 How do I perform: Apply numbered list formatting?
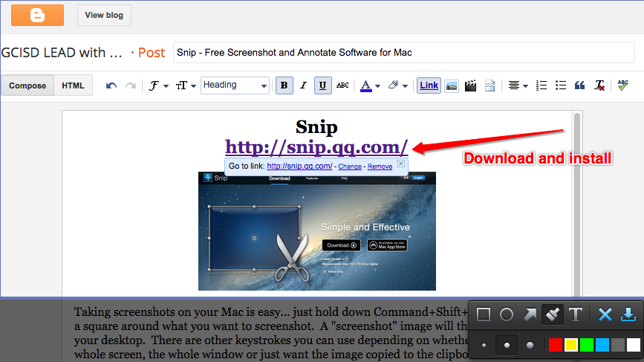pos(541,85)
